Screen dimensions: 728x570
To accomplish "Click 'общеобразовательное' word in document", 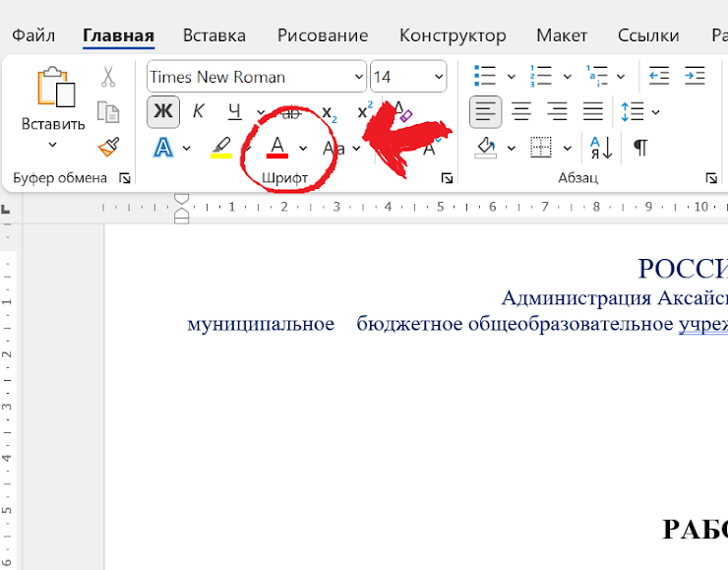I will (x=571, y=324).
